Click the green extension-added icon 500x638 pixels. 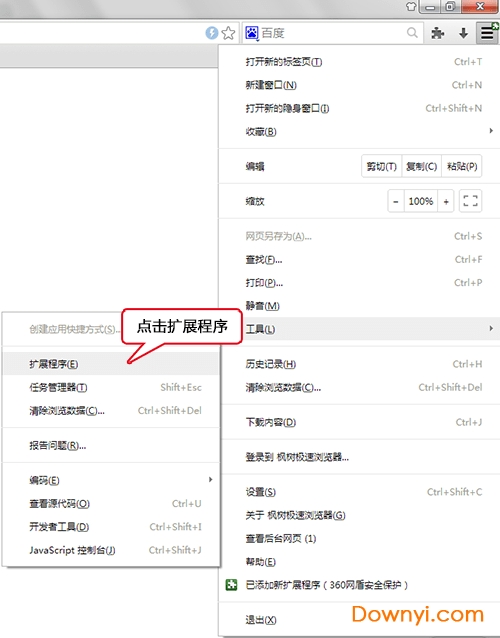click(231, 585)
